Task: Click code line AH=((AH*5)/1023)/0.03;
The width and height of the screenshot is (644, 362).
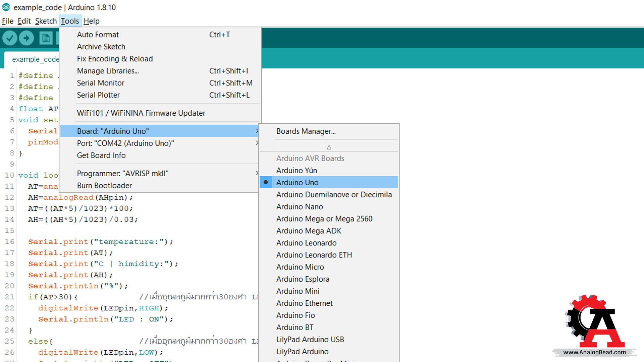Action: click(x=83, y=220)
